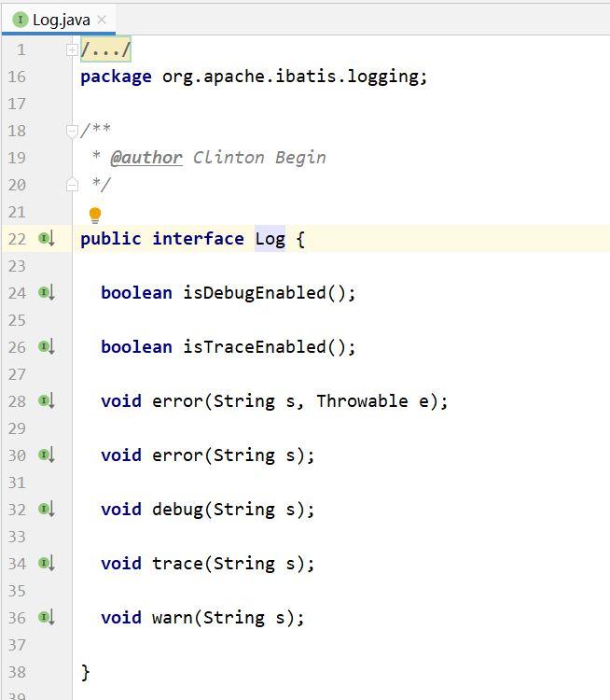Click the gutter icon next to isTraceEnabled method
This screenshot has height=700, width=610.
coord(46,347)
